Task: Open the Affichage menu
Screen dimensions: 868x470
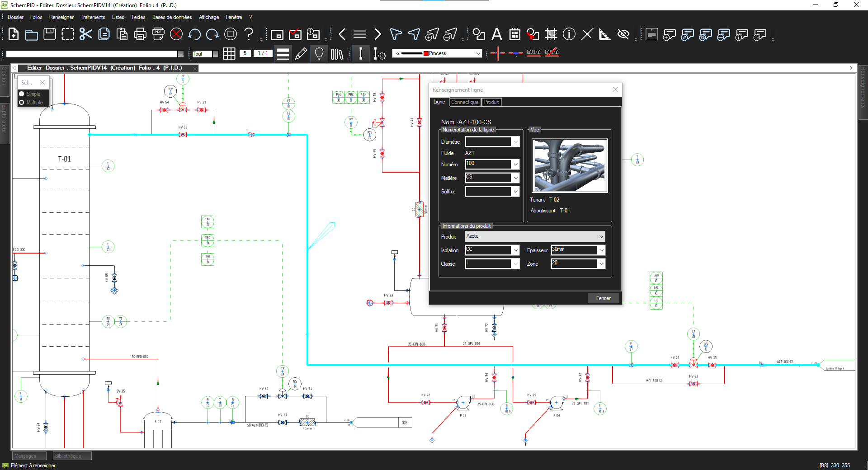Action: click(x=209, y=17)
